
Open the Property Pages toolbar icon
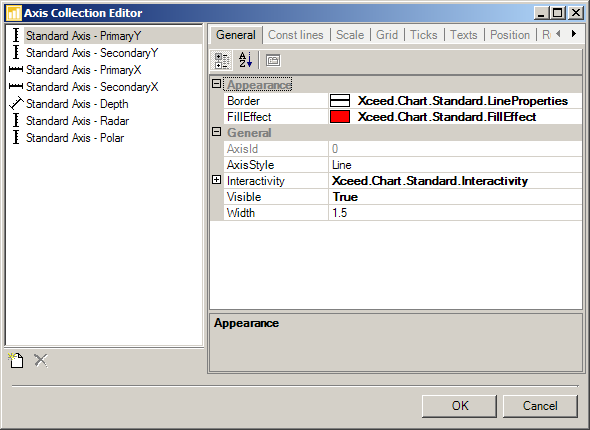tap(273, 61)
